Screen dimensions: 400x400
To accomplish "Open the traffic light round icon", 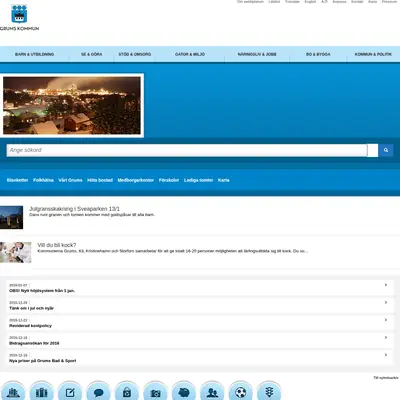I will 269,391.
